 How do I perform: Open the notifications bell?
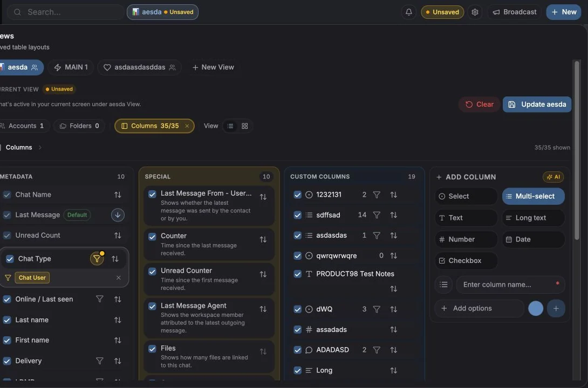tap(409, 12)
